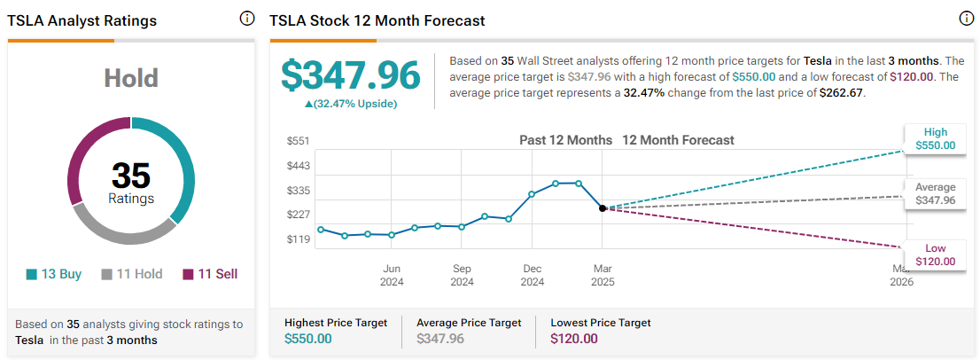Click the Dec 2024 chart data point
The height and width of the screenshot is (360, 980).
point(532,193)
